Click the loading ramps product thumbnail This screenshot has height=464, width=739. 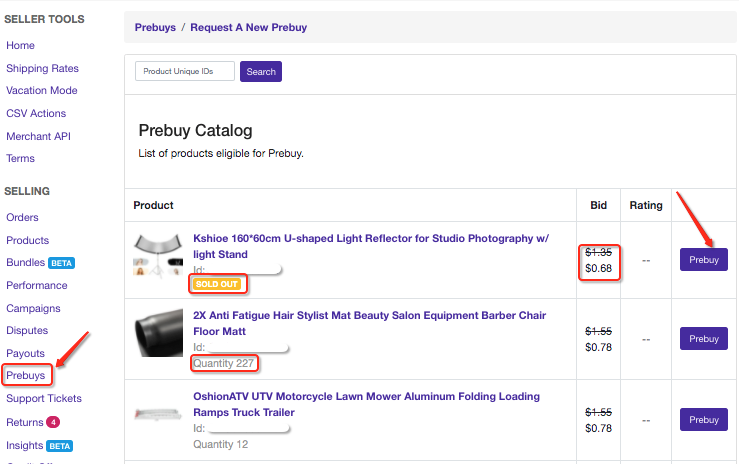coord(158,412)
